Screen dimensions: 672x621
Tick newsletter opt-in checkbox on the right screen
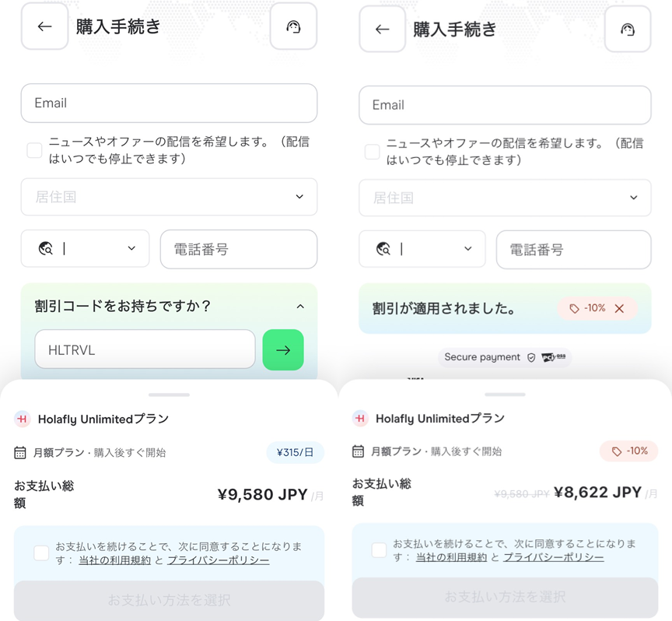pyautogui.click(x=372, y=152)
